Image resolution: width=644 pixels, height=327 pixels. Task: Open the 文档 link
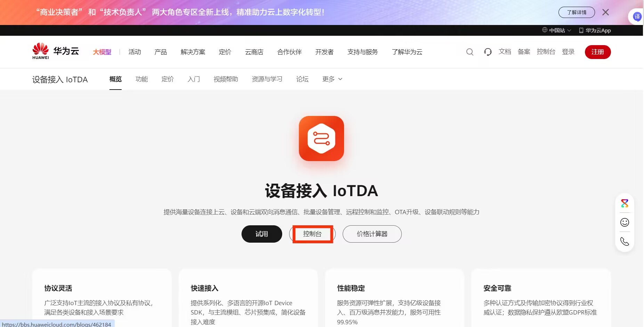(x=505, y=52)
